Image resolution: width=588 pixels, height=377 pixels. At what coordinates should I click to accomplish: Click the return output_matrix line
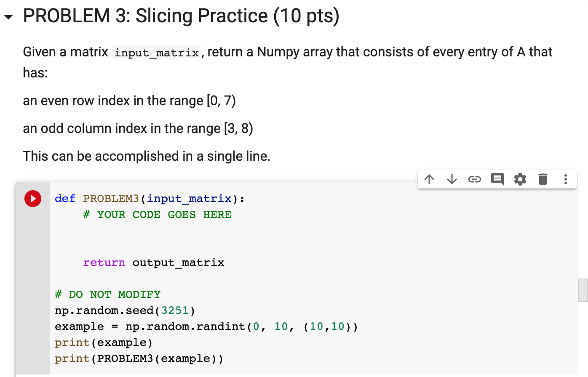pyautogui.click(x=154, y=262)
